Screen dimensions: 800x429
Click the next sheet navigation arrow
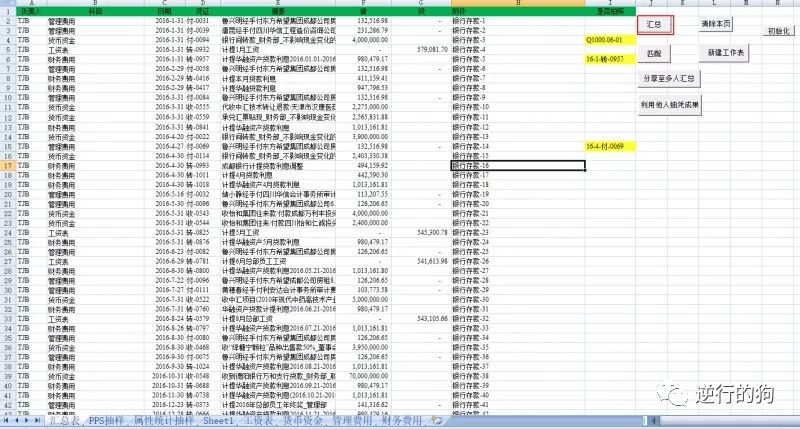pos(26,420)
